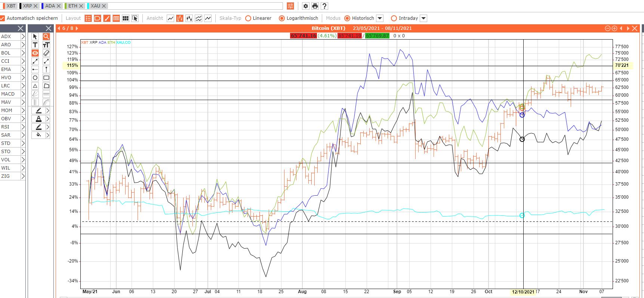Select the XBT symbol tag
This screenshot has height=298, width=644.
click(11, 6)
